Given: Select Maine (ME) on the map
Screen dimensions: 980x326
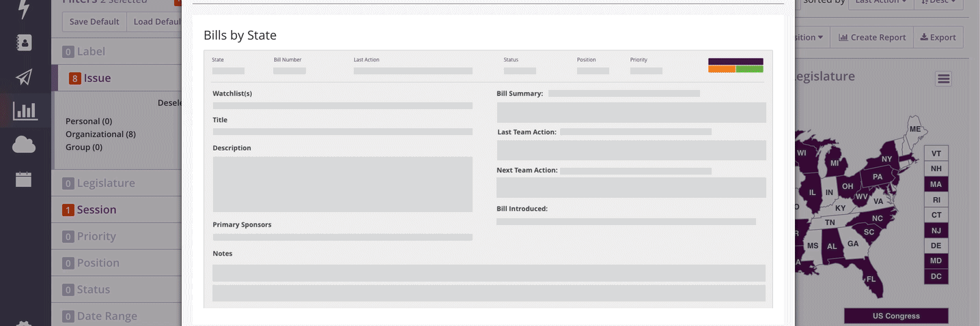Looking at the screenshot, I should tap(914, 130).
